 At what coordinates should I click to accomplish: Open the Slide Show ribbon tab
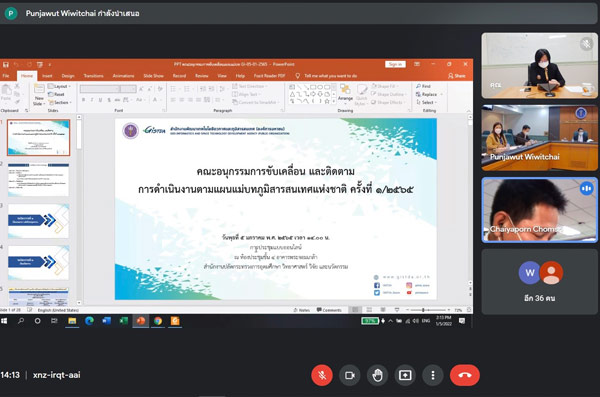[x=153, y=76]
